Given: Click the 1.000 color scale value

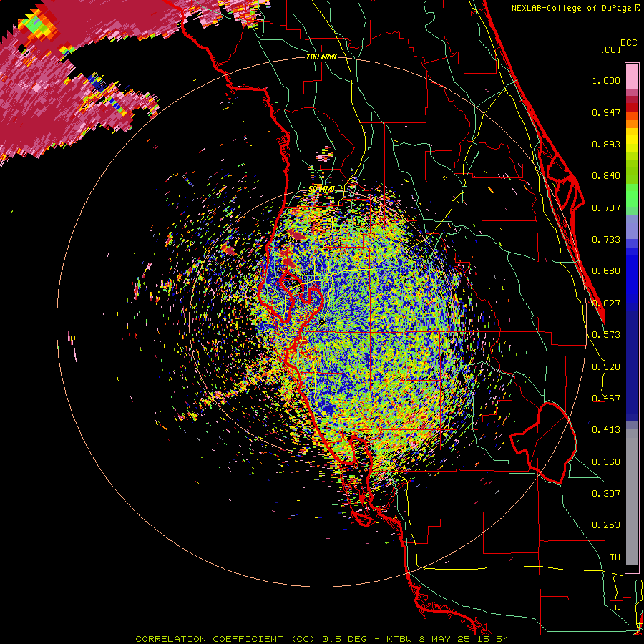Looking at the screenshot, I should click(606, 80).
